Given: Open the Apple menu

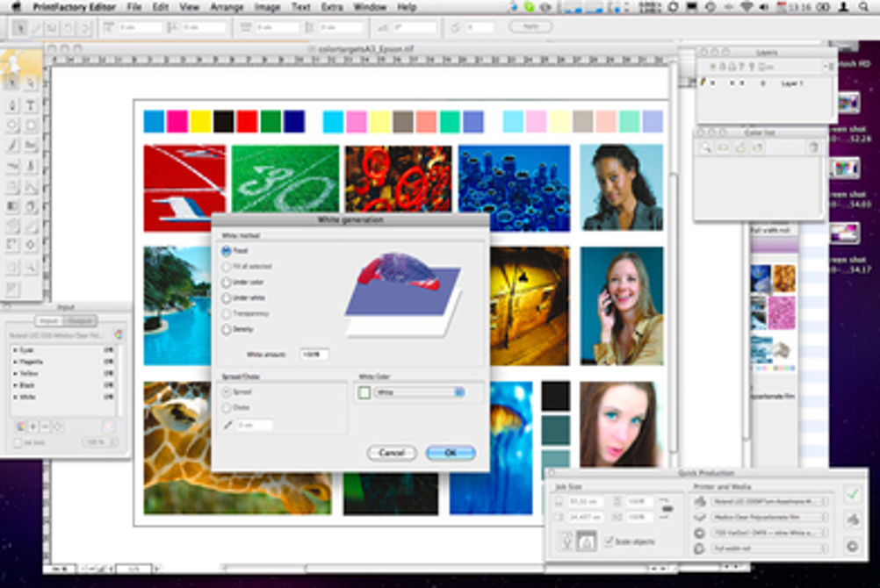Looking at the screenshot, I should coord(17,7).
